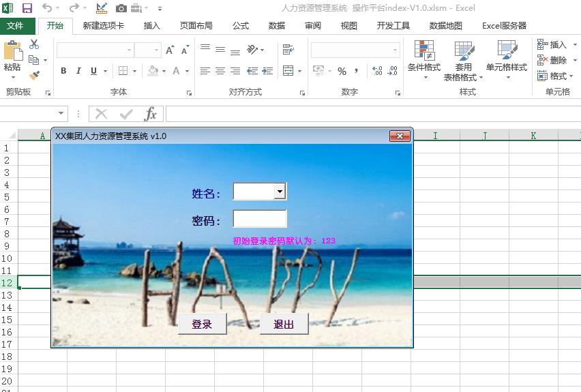Screen dimensions: 581x392
Task: Switch to the 插入 ribbon tab
Action: tap(152, 26)
